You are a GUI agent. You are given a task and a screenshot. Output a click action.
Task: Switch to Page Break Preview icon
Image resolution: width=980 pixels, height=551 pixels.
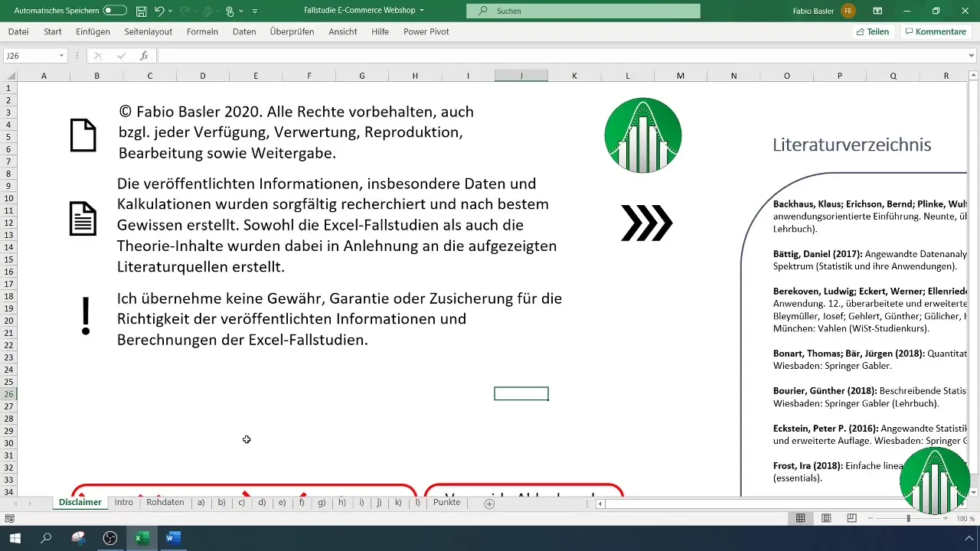click(x=851, y=518)
